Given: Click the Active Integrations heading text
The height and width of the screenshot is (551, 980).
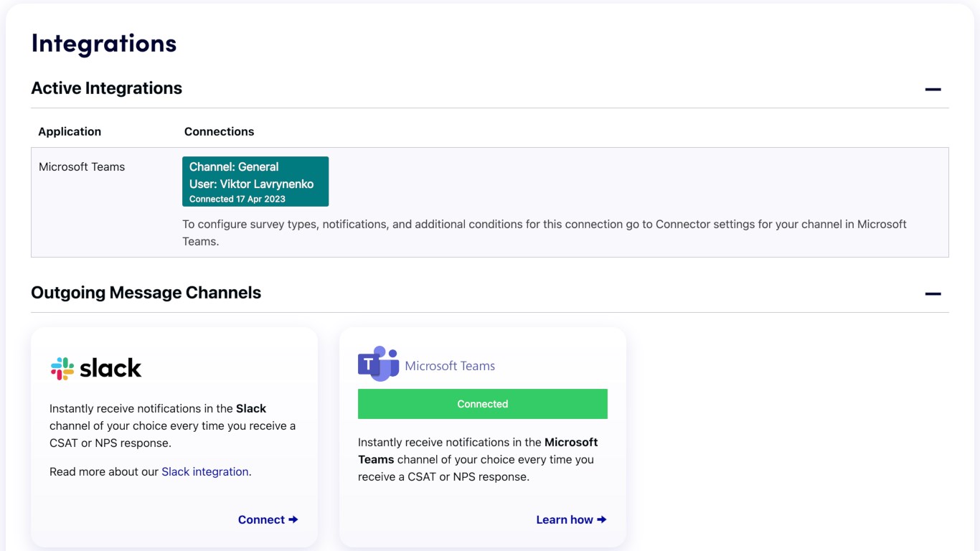Looking at the screenshot, I should [106, 88].
